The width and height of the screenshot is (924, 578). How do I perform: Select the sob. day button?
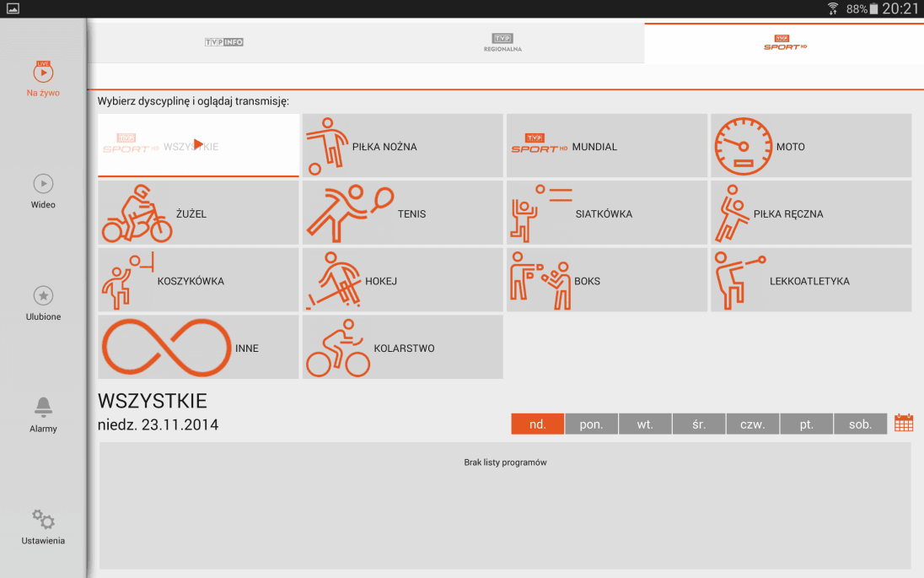[860, 424]
